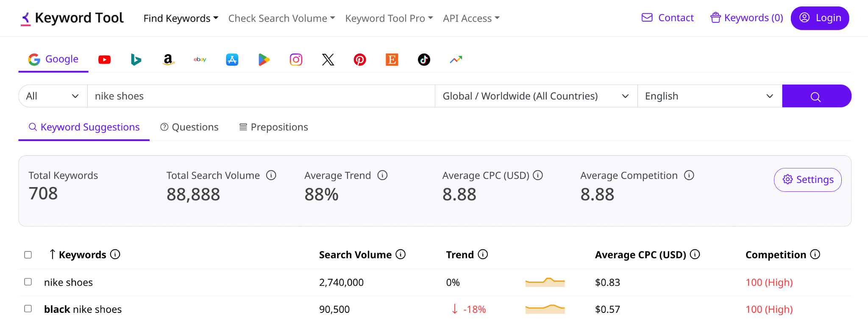This screenshot has width=868, height=323.
Task: Select the Google source tab
Action: (x=53, y=60)
